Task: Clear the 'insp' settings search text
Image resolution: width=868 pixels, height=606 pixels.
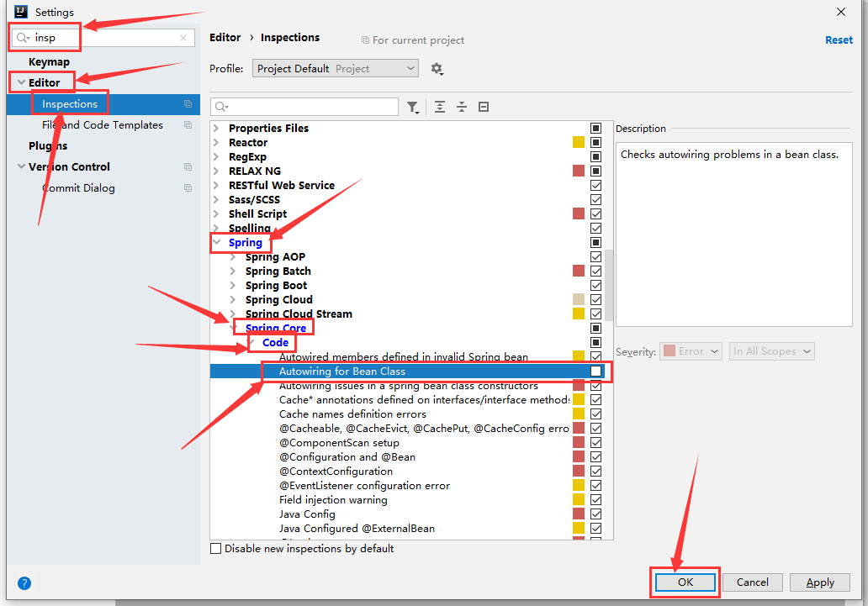Action: pyautogui.click(x=183, y=38)
